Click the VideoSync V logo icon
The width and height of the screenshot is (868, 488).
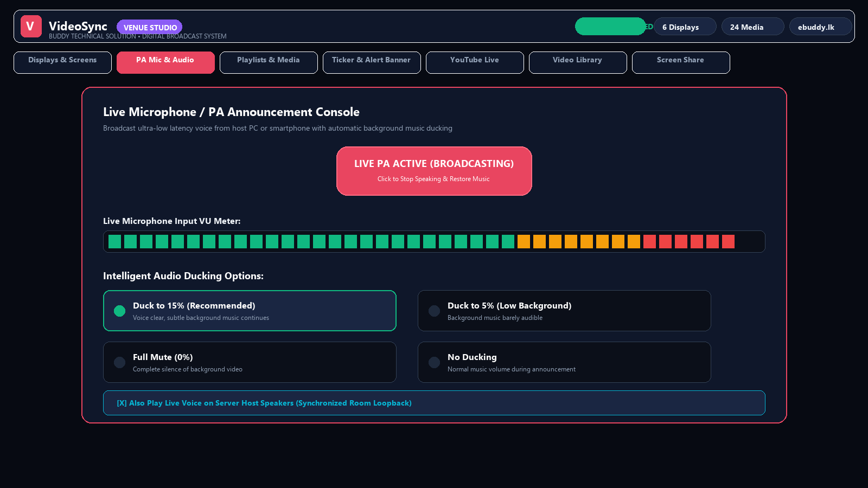[x=31, y=26]
